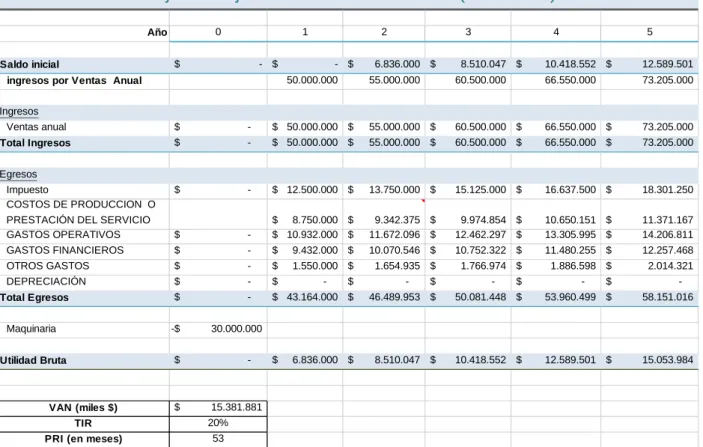703x447 pixels.
Task: Click Gastos Operativos value 13.305.995
Action: 570,235
